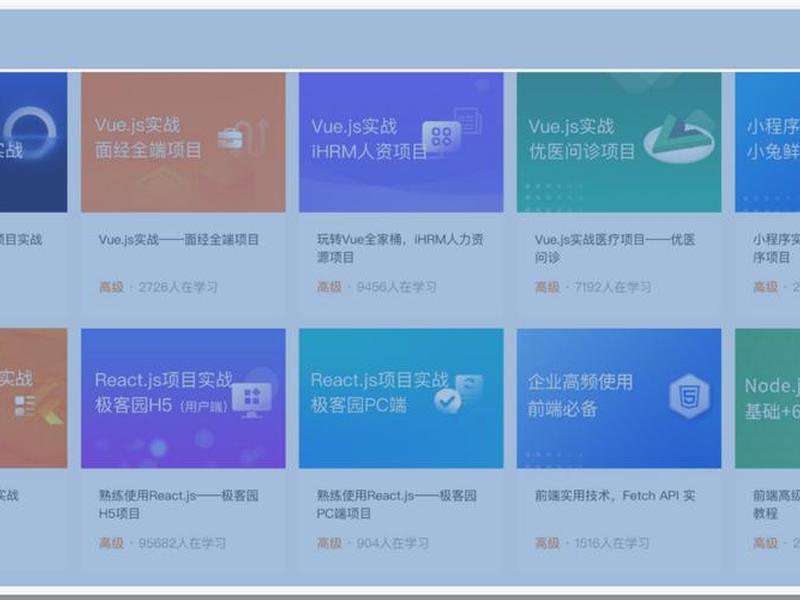The image size is (800, 600).
Task: Open the Vue.js实战 iHRM人资项目 course banner
Action: click(401, 142)
